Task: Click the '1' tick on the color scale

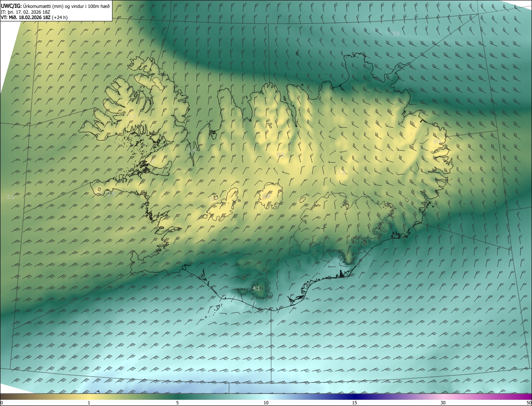Action: [x=89, y=403]
